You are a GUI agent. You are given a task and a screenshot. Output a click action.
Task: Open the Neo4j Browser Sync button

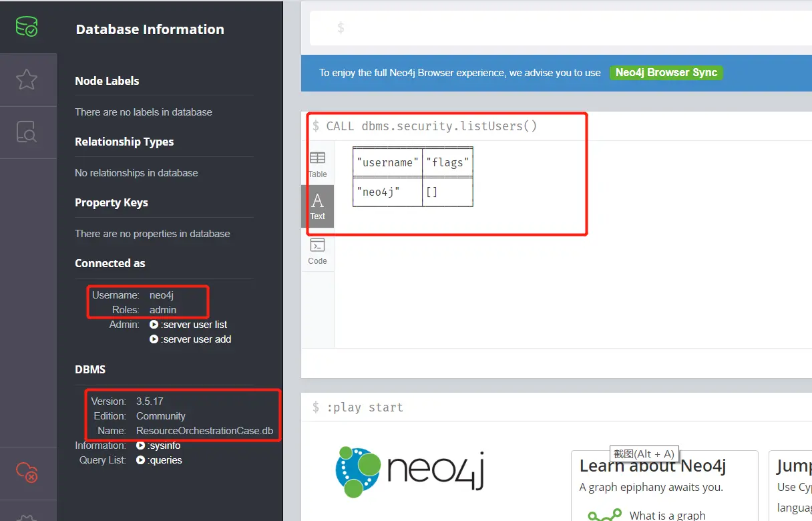pyautogui.click(x=666, y=73)
